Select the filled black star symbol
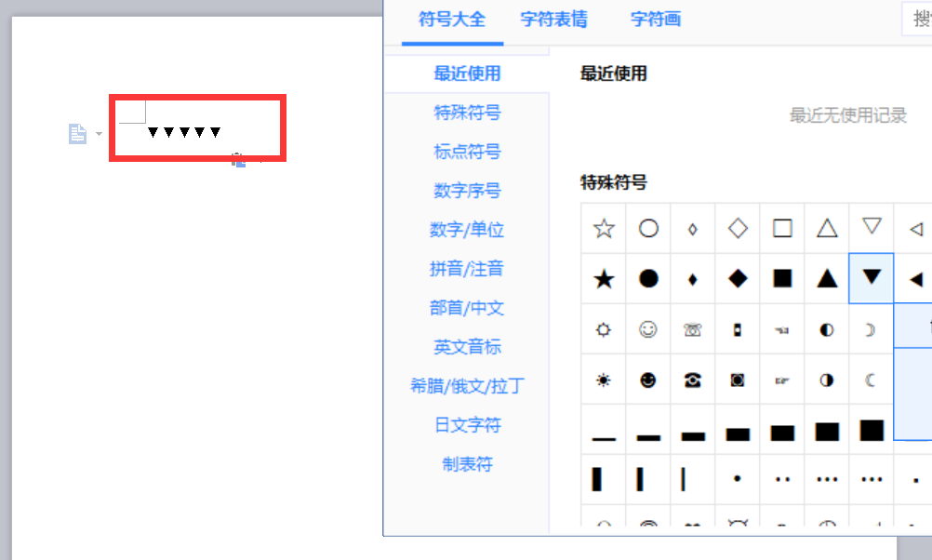Screen dimensions: 932x560 [603, 278]
